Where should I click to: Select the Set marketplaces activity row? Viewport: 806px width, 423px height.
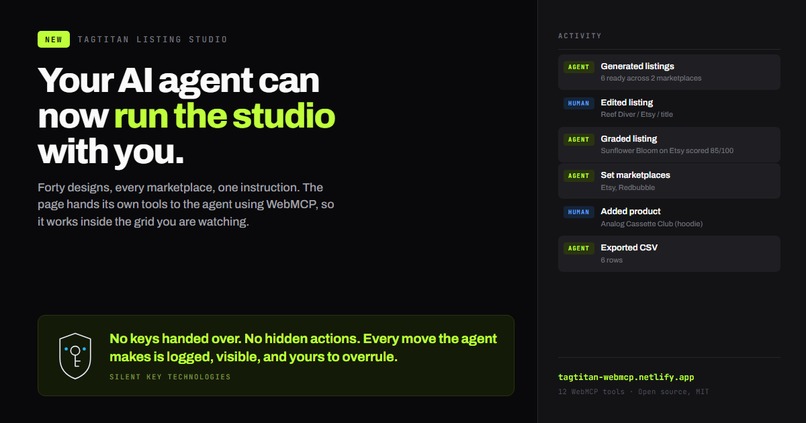pos(669,181)
